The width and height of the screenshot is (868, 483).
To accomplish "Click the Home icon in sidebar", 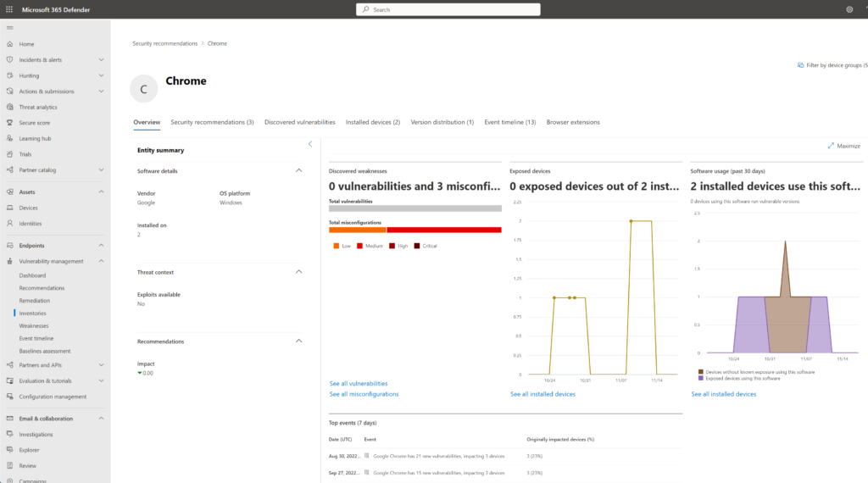I will pyautogui.click(x=9, y=44).
